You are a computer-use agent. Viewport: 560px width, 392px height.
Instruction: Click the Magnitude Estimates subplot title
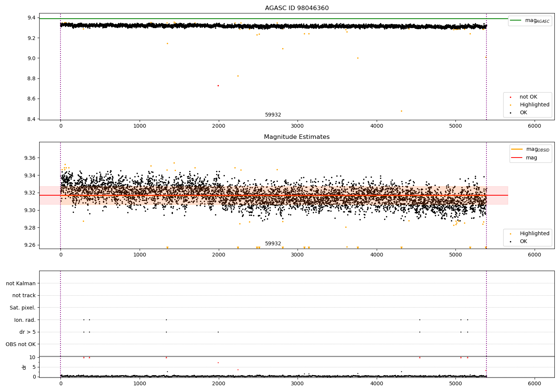pos(297,137)
